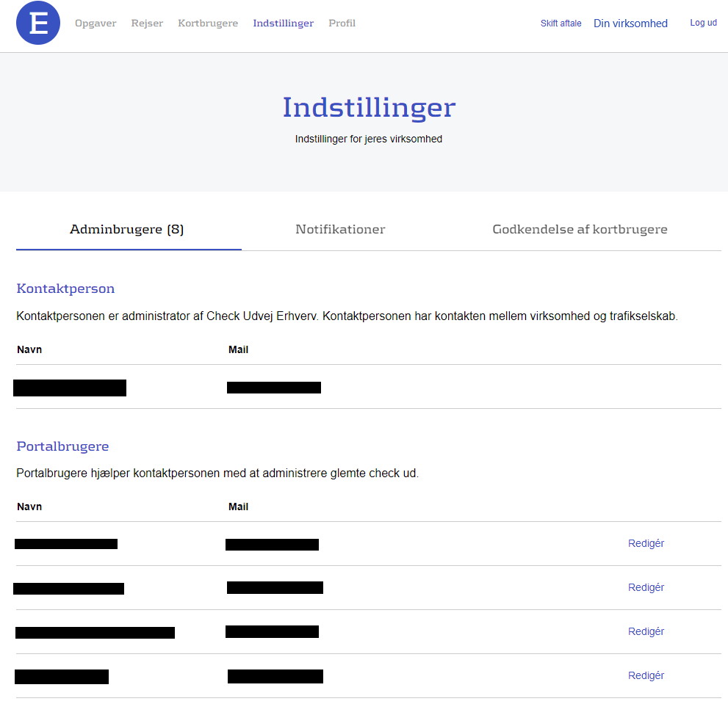The image size is (728, 704).
Task: Click the Kontaktperson section heading
Action: [65, 289]
